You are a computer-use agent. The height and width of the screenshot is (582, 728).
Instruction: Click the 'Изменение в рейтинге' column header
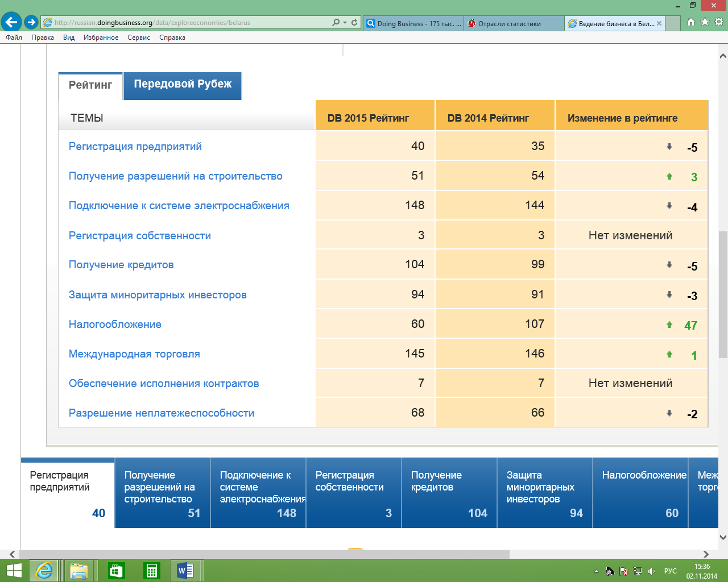point(631,115)
